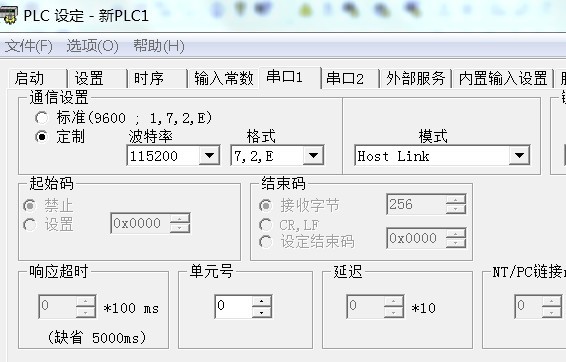Open the 选项(O) menu
Screen dimensions: 566x362
pos(92,46)
